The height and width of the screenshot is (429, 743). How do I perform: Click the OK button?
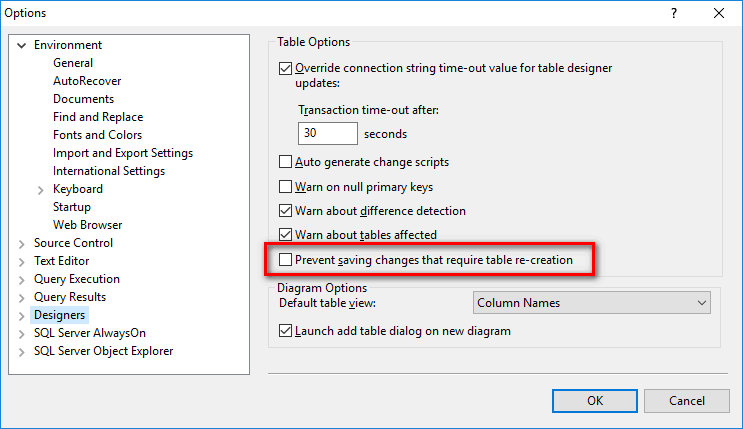595,400
